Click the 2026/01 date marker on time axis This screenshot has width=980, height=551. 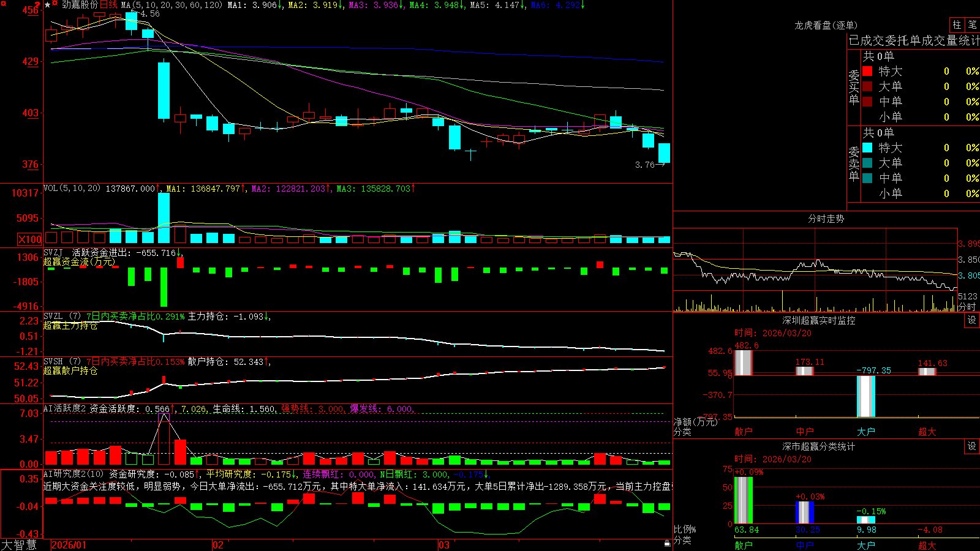(x=69, y=545)
